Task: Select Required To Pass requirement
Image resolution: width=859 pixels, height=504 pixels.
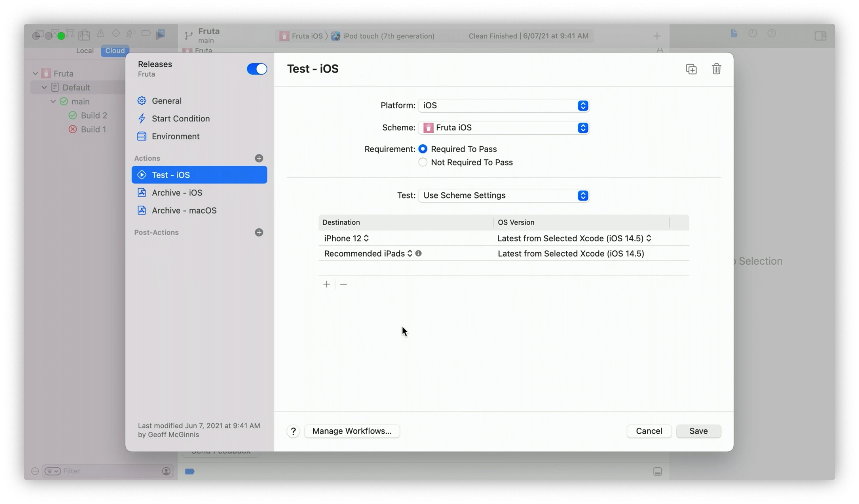Action: point(422,149)
